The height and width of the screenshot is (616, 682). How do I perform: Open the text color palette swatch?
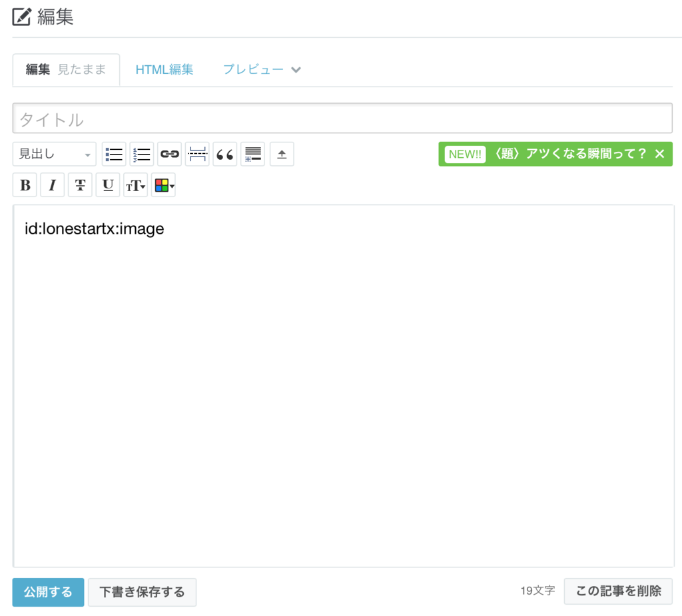click(163, 184)
